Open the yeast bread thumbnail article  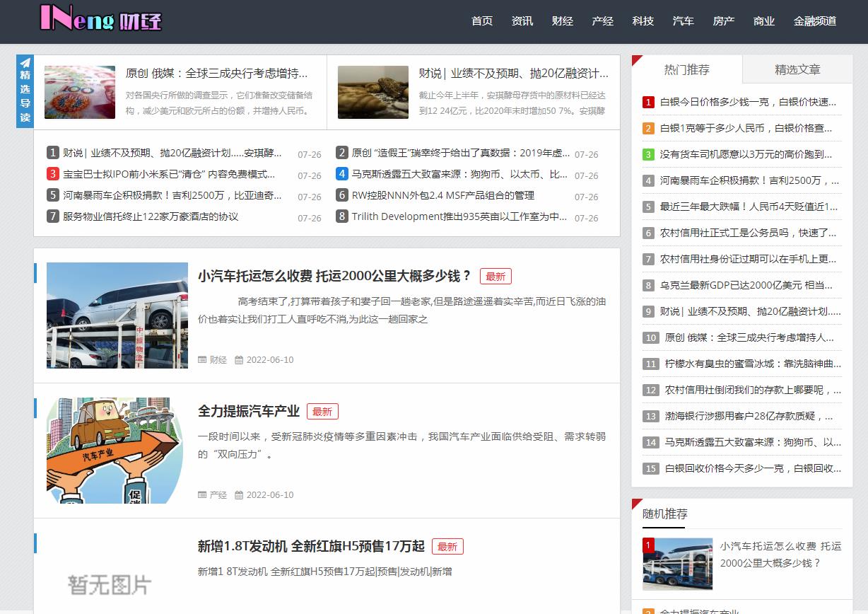pos(373,92)
